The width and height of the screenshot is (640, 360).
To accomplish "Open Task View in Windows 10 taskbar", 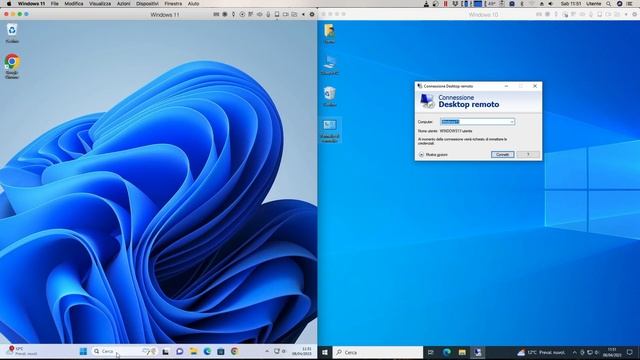I will click(x=431, y=352).
